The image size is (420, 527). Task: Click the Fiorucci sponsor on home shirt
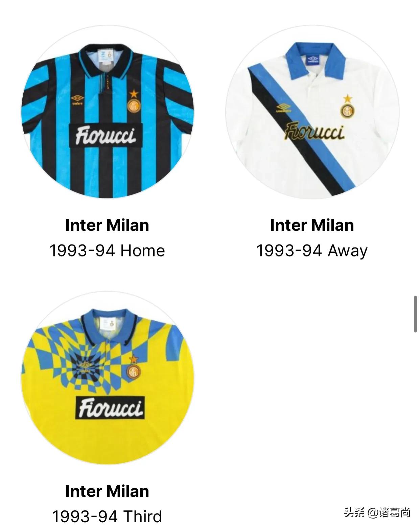point(106,135)
